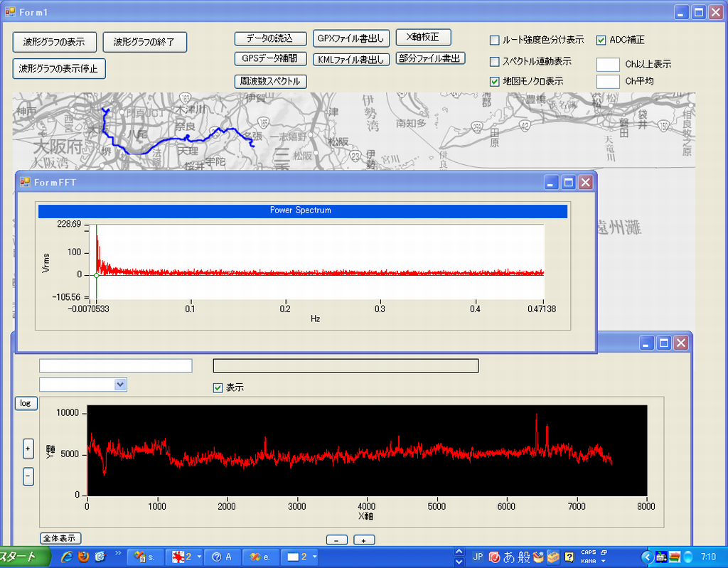Toggle KANA on the language bar

tap(588, 561)
